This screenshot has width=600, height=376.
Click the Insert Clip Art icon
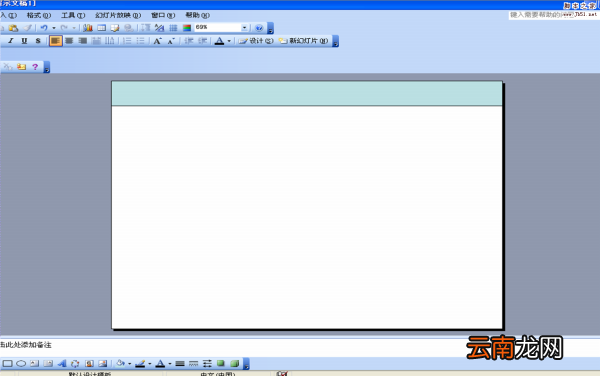click(x=89, y=363)
